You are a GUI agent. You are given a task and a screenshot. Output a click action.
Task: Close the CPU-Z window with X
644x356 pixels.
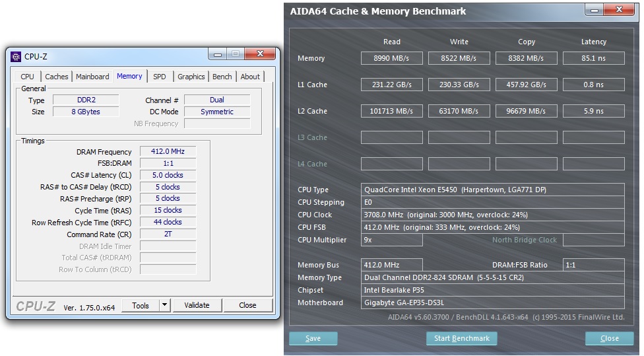(260, 54)
